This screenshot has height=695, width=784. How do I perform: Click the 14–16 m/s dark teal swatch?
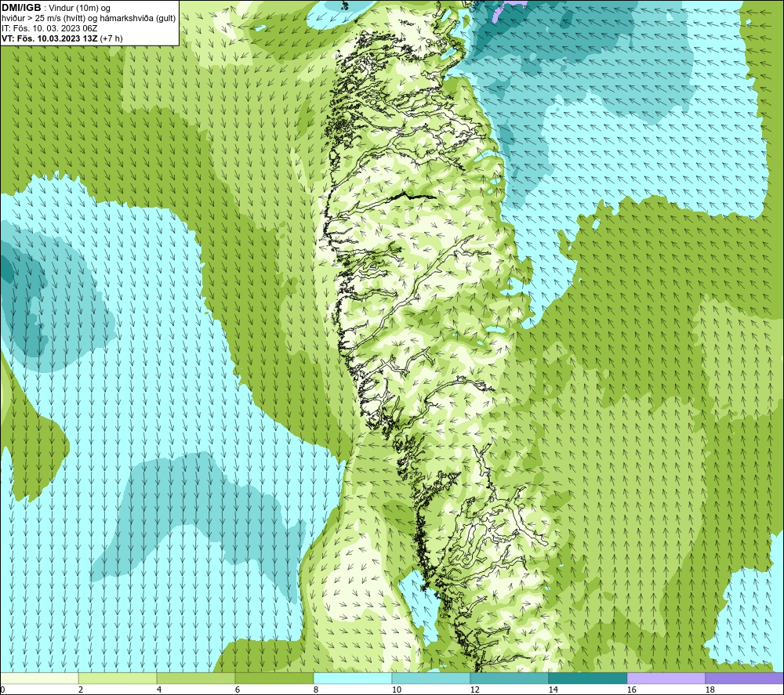[587, 679]
